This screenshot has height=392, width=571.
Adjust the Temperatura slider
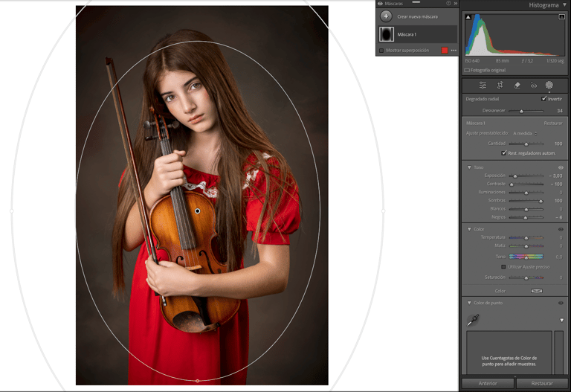[526, 237]
